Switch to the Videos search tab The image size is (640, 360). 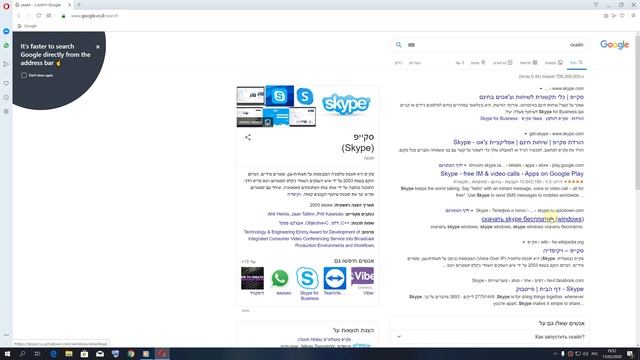click(502, 63)
